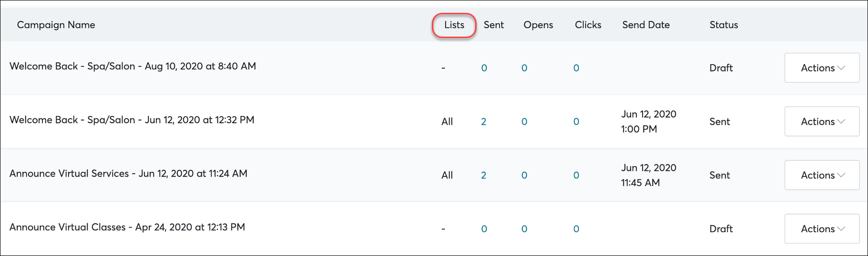The width and height of the screenshot is (868, 256).
Task: Click Draft status of Announce Virtual Classes
Action: 721,229
